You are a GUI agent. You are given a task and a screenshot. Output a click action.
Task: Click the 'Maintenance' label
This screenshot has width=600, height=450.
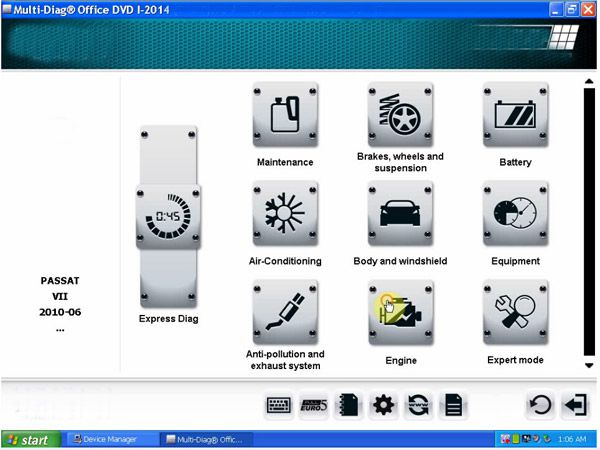(285, 162)
